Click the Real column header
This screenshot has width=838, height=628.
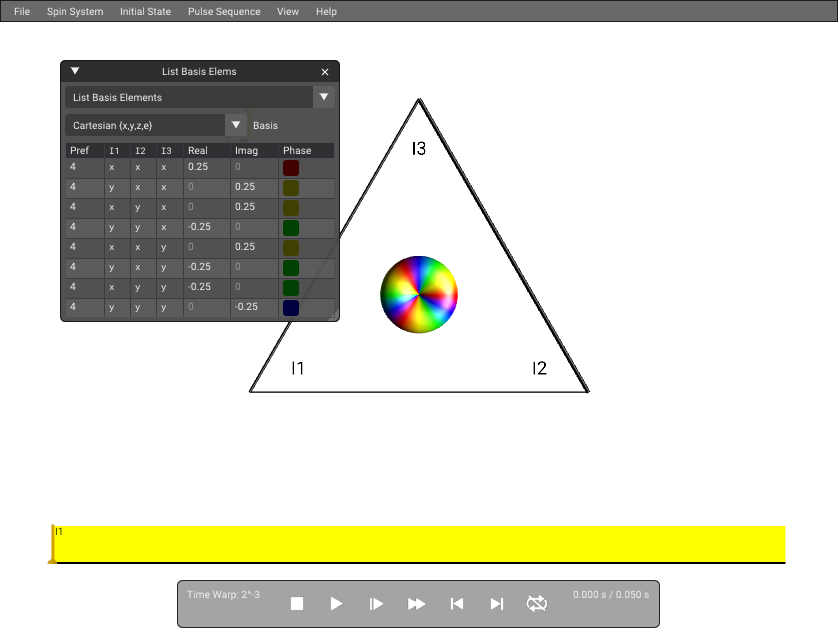(198, 151)
